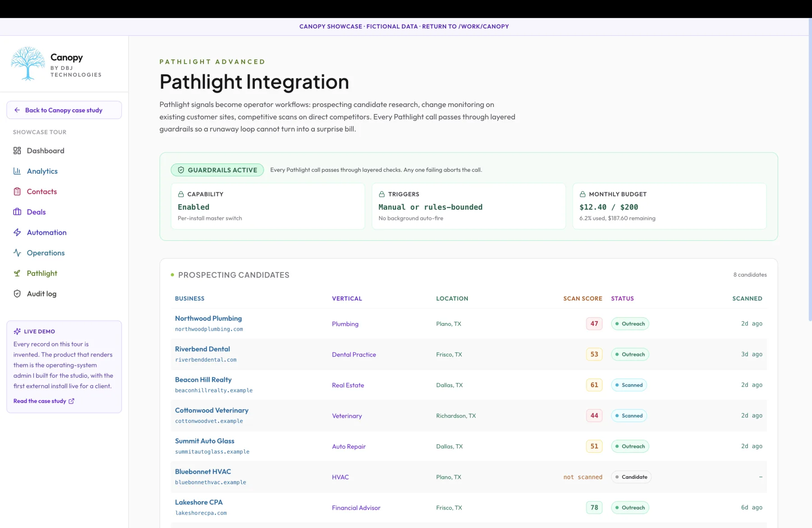Select Pathlight in the sidebar
The image size is (812, 528).
pyautogui.click(x=64, y=273)
